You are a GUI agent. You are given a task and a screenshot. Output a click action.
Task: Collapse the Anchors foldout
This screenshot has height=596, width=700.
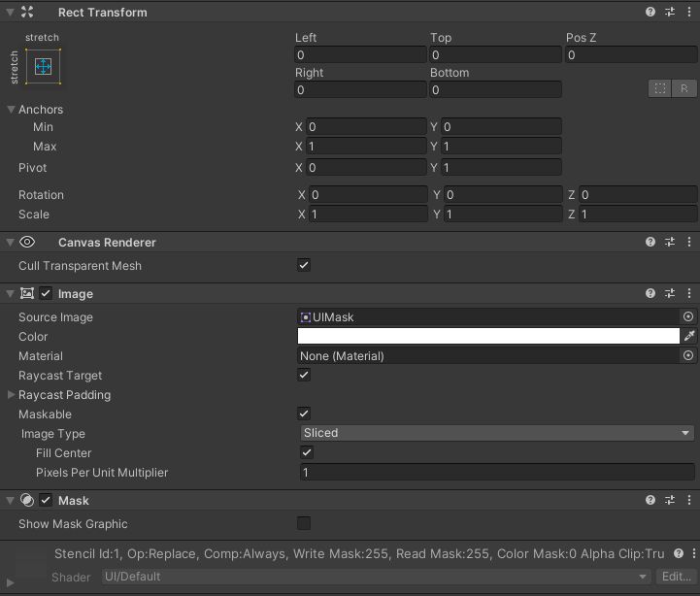click(x=11, y=109)
